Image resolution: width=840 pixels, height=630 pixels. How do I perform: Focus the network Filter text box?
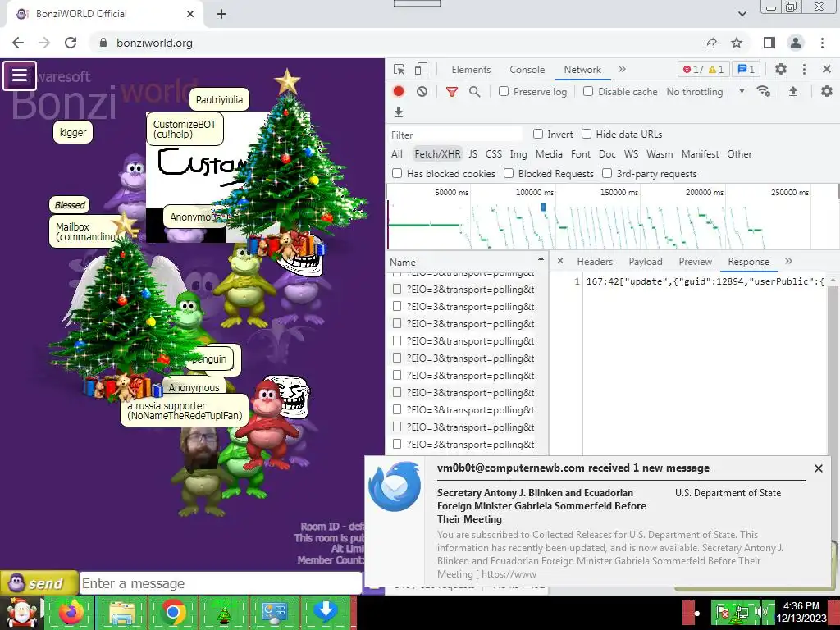[455, 135]
